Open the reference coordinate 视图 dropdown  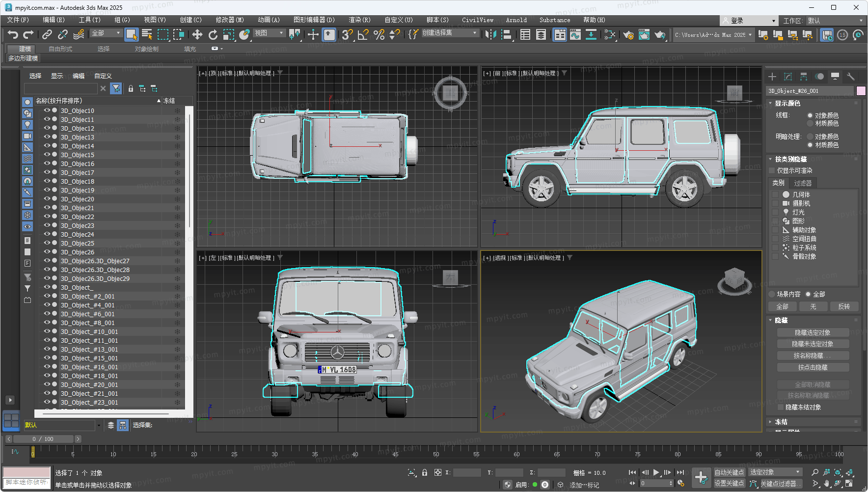(x=269, y=33)
